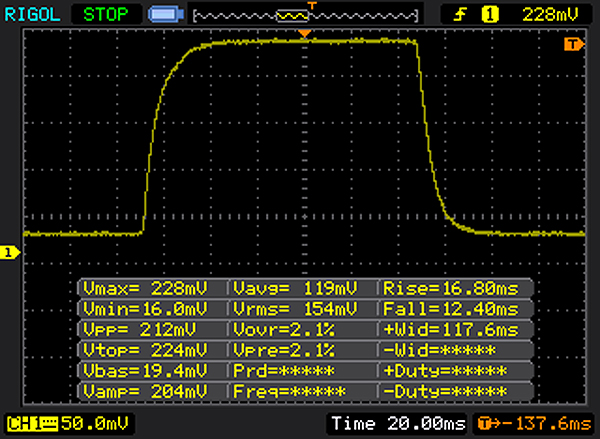Click the -137.6ms trigger offset readout
Screen dimensions: 600x439
(x=547, y=424)
